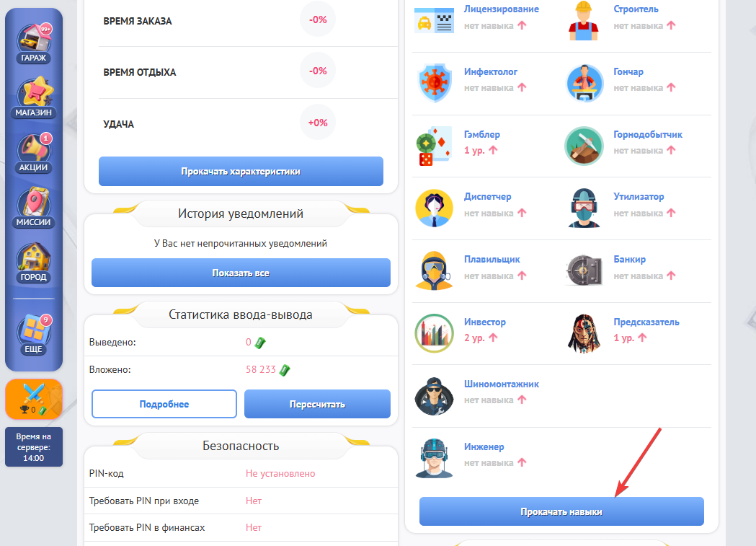Open Подробнее input-output statistics details
756x546 pixels.
coord(164,404)
